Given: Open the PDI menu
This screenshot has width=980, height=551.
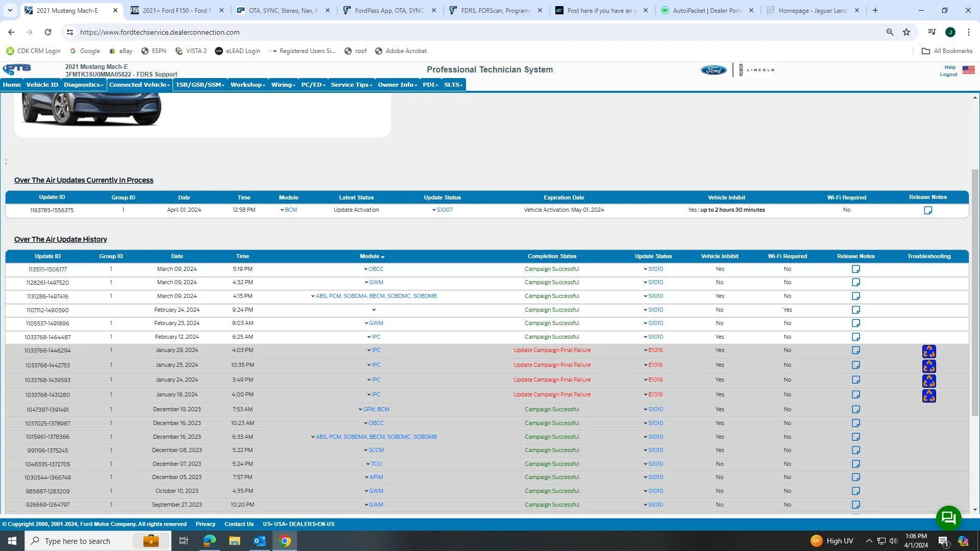Looking at the screenshot, I should coord(430,85).
